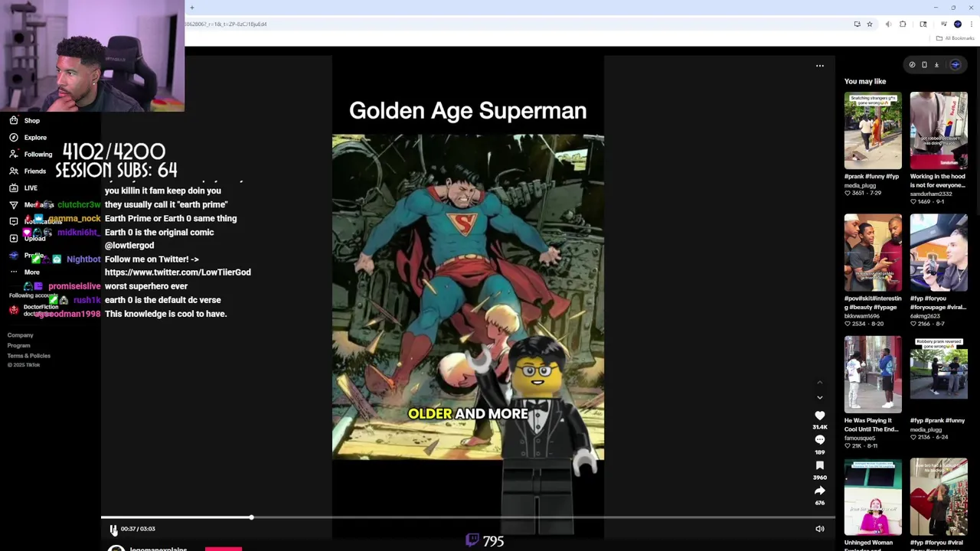This screenshot has height=551, width=980.
Task: Open the profile avatar in floating toolbar
Action: tap(955, 65)
